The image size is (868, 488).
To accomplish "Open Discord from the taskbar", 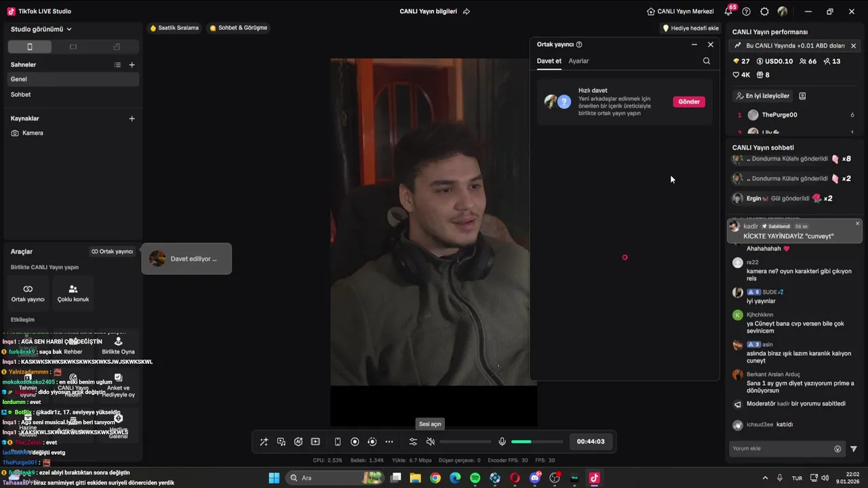I will coord(535,478).
